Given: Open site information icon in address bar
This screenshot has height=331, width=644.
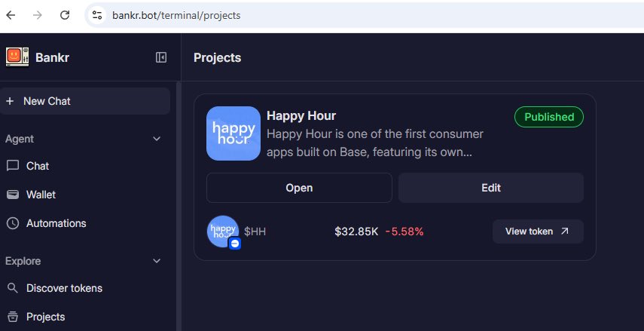Looking at the screenshot, I should [x=97, y=15].
